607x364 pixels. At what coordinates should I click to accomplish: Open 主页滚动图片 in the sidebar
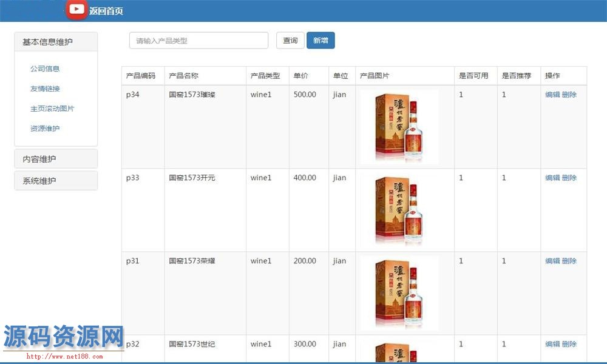(52, 109)
